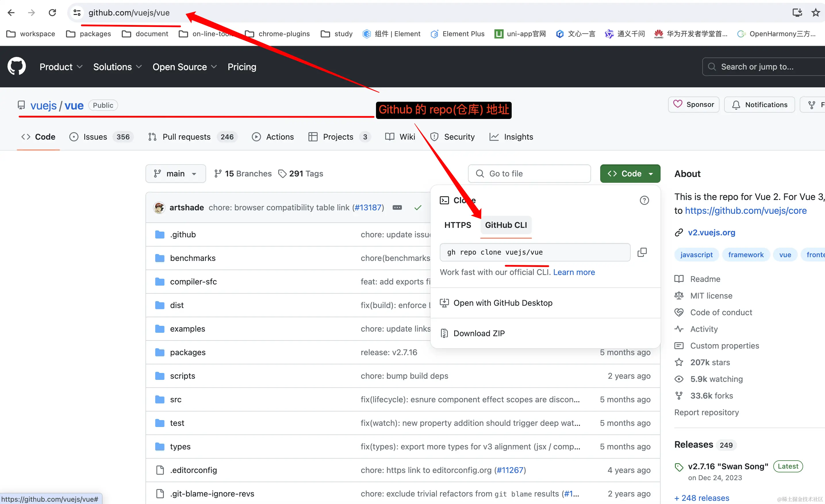Click the browser back arrow
The image size is (825, 504).
pyautogui.click(x=11, y=13)
